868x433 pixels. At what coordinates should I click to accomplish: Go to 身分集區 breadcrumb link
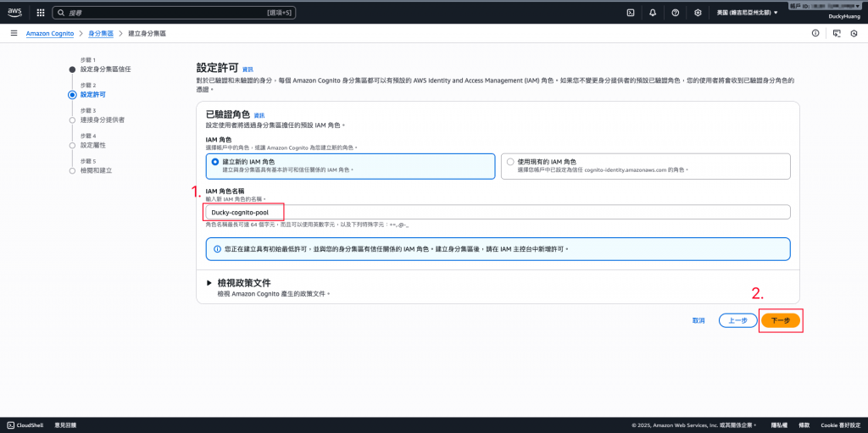coord(101,34)
